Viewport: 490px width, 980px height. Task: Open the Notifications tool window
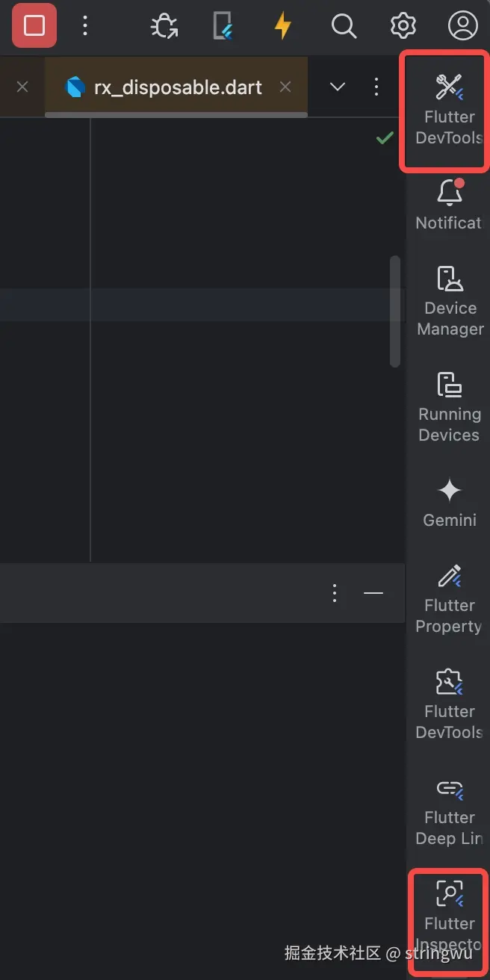coord(449,204)
